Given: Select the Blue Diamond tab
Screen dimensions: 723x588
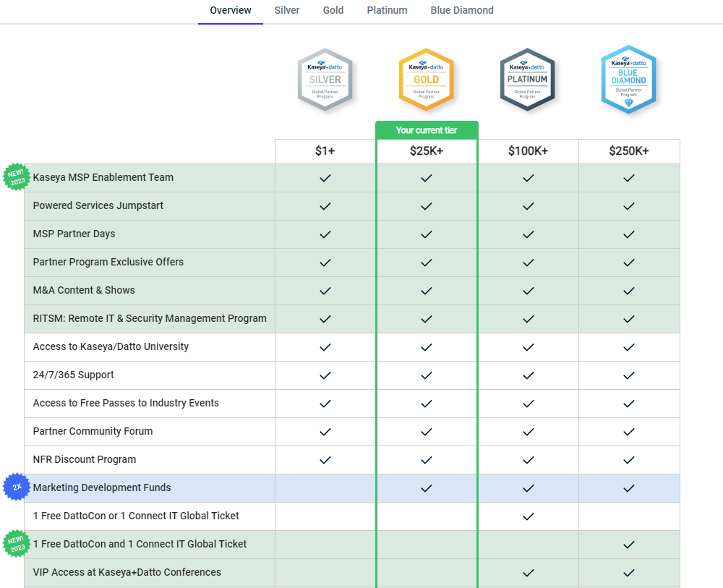Looking at the screenshot, I should [x=462, y=11].
